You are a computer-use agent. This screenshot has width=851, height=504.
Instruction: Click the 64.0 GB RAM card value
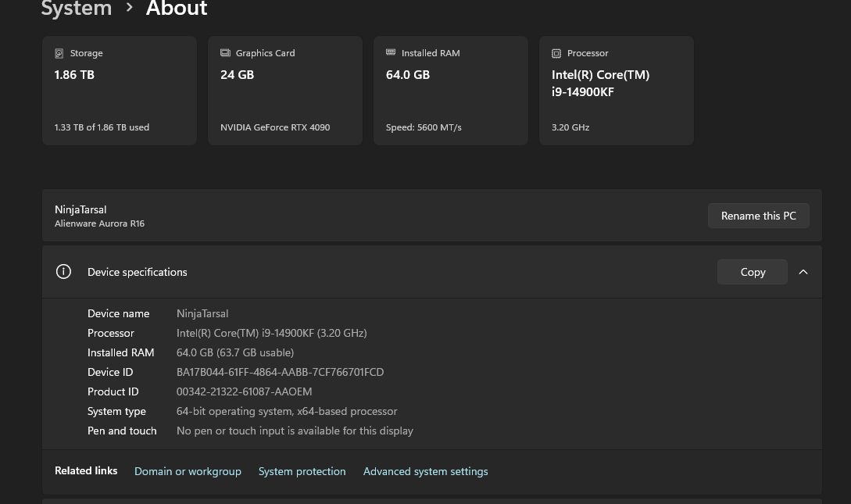click(x=408, y=75)
